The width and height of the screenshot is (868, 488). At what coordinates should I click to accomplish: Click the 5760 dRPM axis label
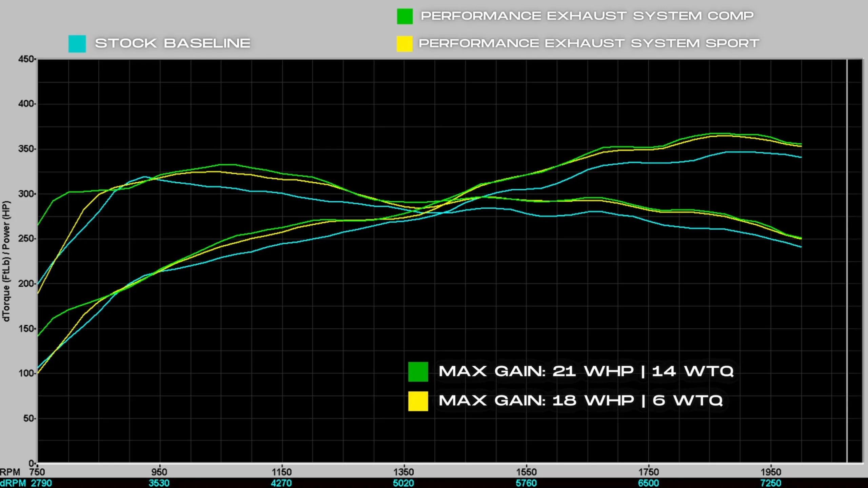(x=526, y=483)
